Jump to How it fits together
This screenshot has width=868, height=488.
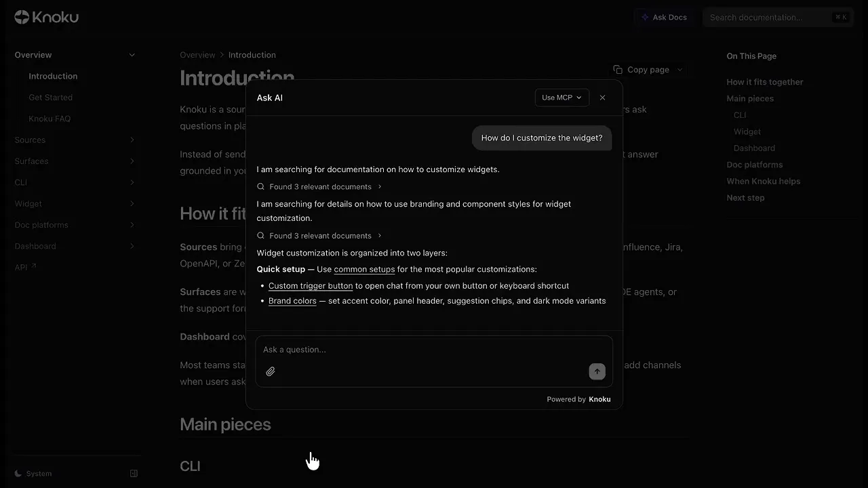[765, 82]
